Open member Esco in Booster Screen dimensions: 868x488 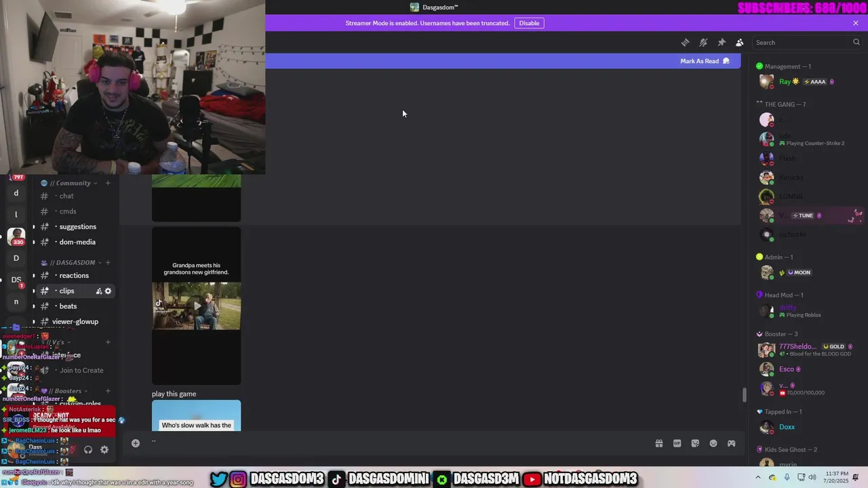click(810, 369)
